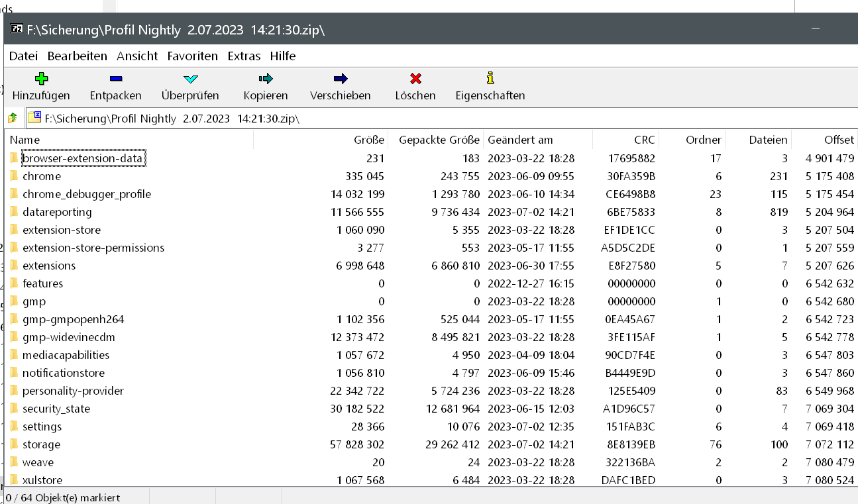Click the red X Löschen icon

(415, 79)
